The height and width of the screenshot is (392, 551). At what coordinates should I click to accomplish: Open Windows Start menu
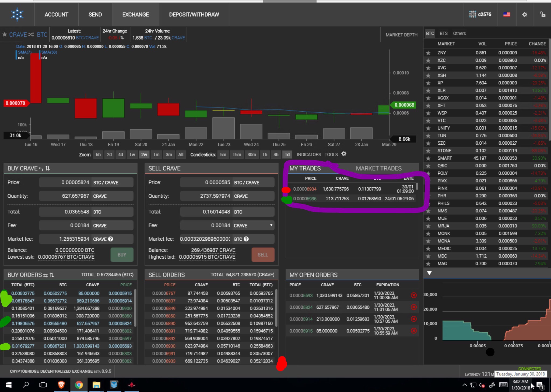pyautogui.click(x=8, y=385)
